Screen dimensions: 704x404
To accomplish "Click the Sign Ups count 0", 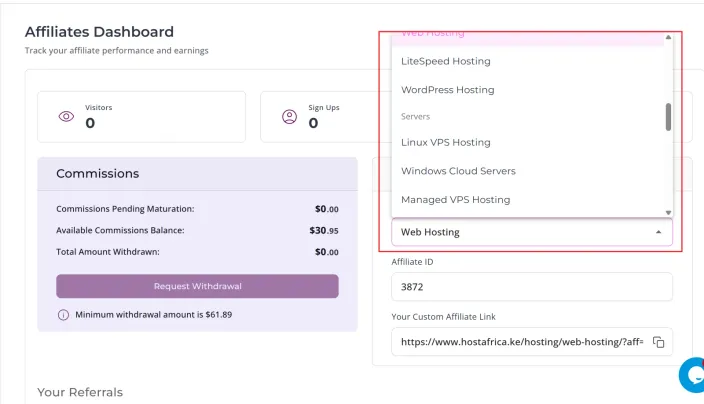I will pyautogui.click(x=313, y=123).
